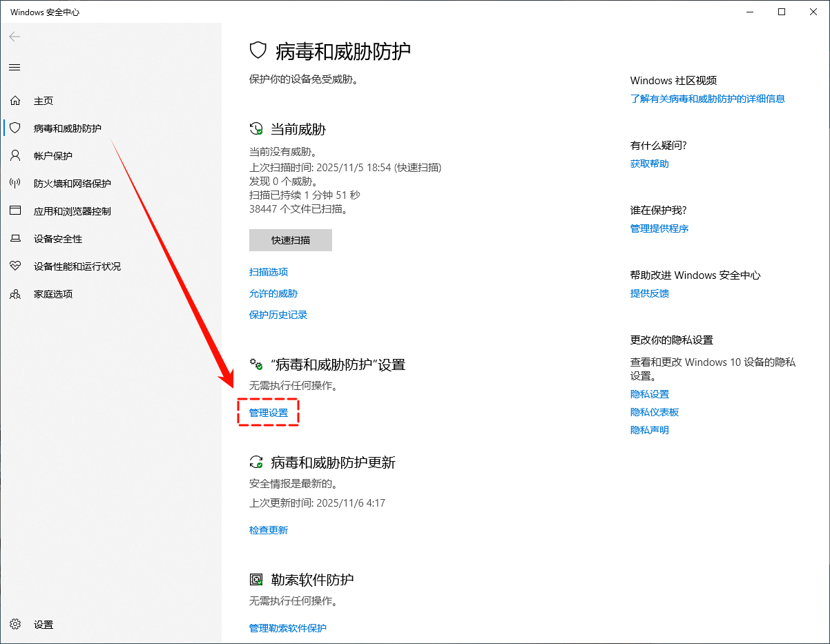This screenshot has width=830, height=644.
Task: Click the 上次更新时间: 2025/11/6 4:17 text
Action: (317, 503)
